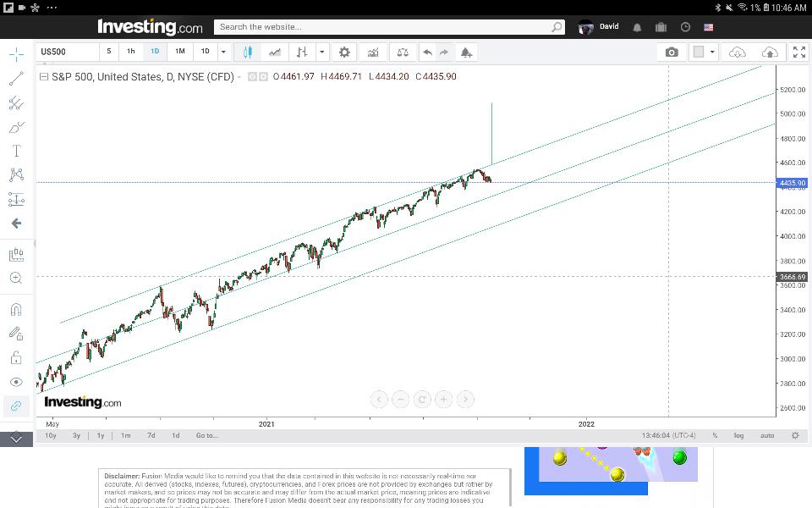Click the search magnifier icon
Image resolution: width=812 pixels, height=508 pixels.
pyautogui.click(x=557, y=27)
